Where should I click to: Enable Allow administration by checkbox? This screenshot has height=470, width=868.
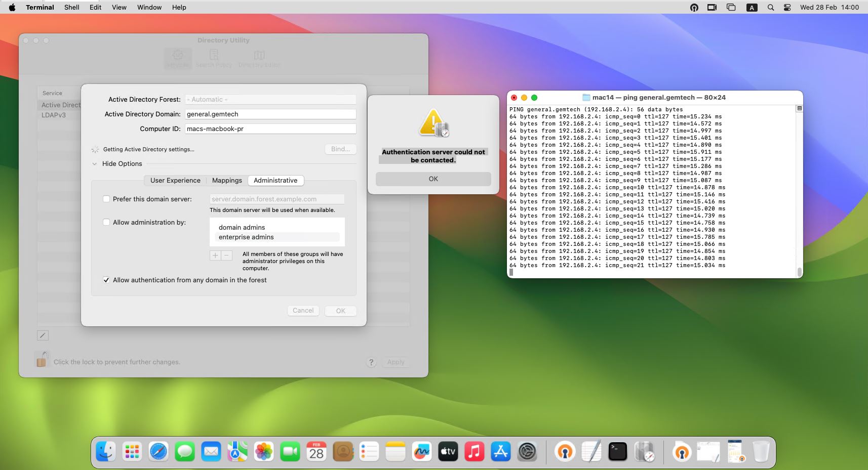(x=106, y=222)
